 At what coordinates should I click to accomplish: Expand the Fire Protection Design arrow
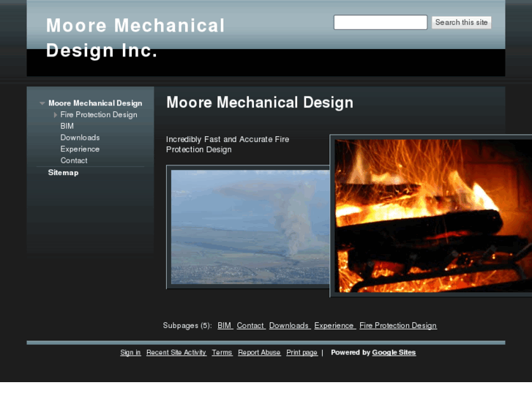pos(56,115)
